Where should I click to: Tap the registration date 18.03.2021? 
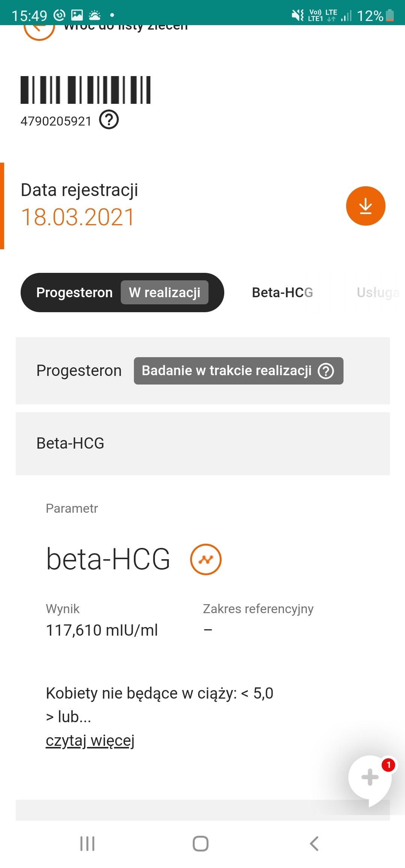78,217
